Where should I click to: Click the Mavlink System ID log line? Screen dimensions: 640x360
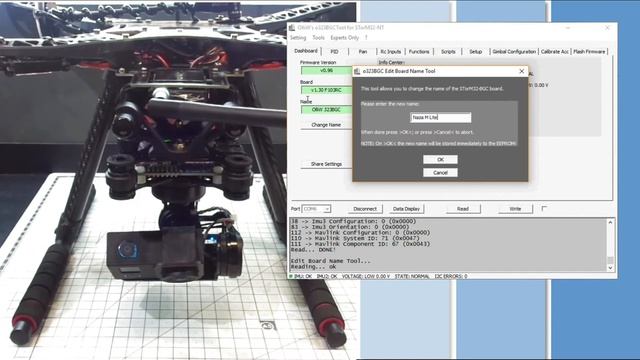tap(360, 238)
